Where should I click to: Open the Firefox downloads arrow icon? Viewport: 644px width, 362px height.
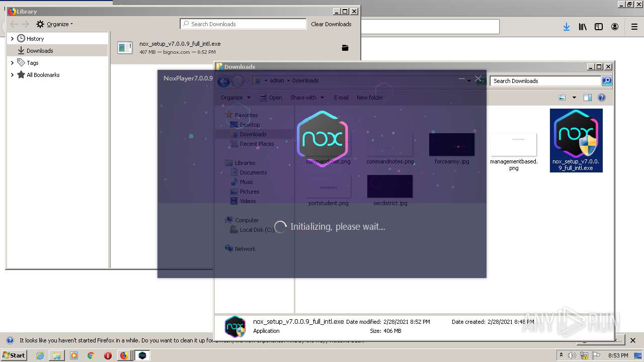coord(567,27)
